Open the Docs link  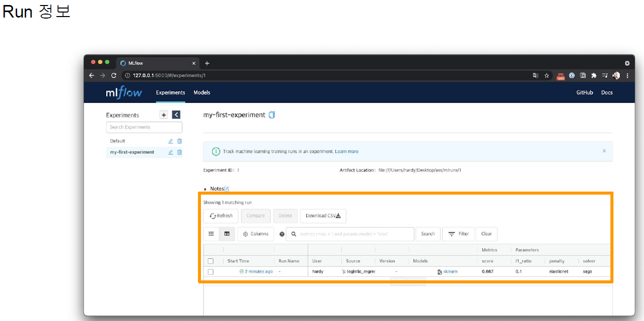tap(607, 92)
